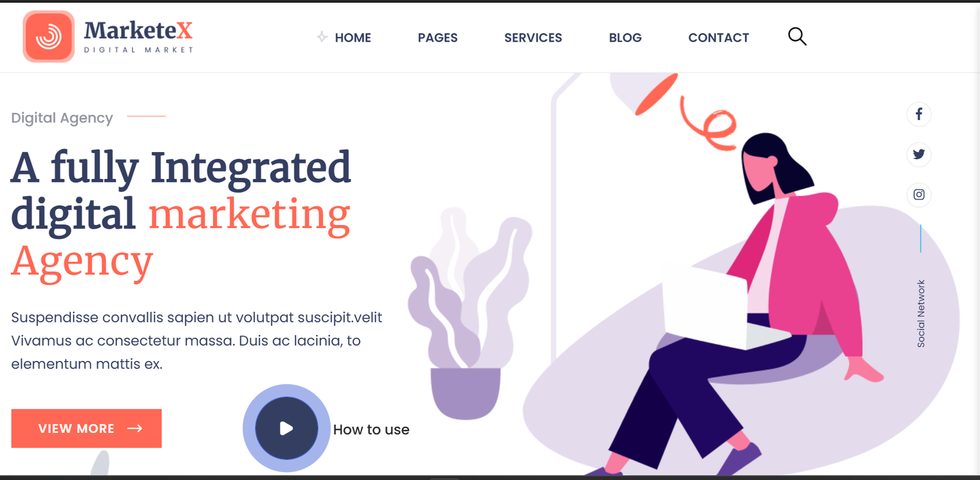Click the vertical Social Network label
Image resolution: width=980 pixels, height=480 pixels.
pyautogui.click(x=921, y=314)
